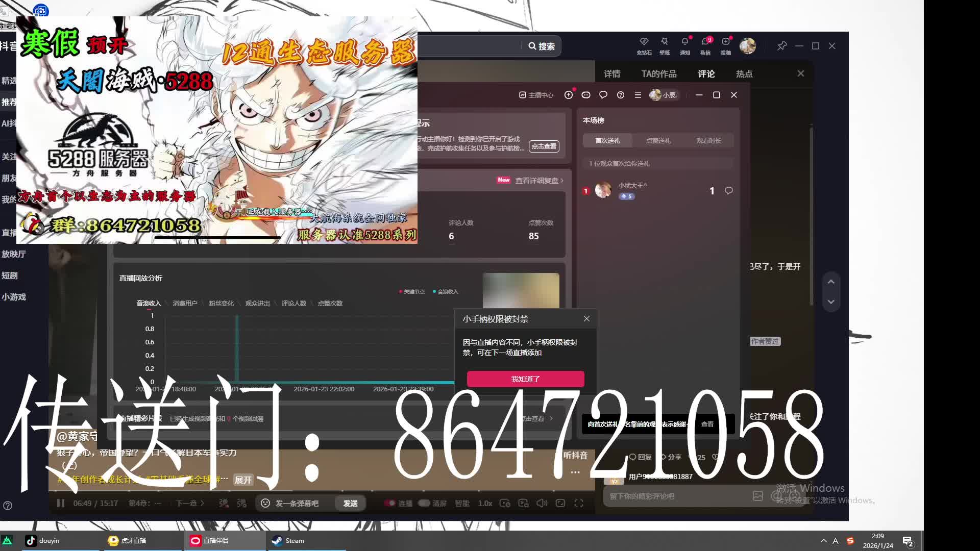Toggle danmaku display with 弹 icon
The width and height of the screenshot is (980, 551).
[x=222, y=503]
